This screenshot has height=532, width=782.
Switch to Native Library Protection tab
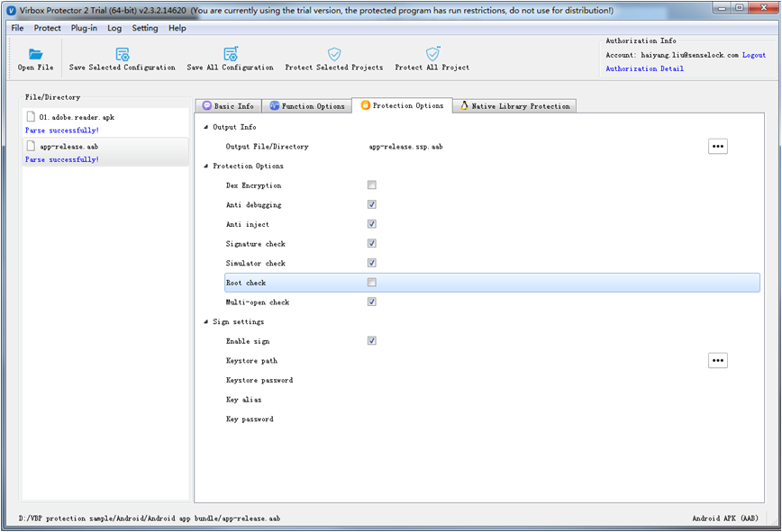pyautogui.click(x=514, y=106)
